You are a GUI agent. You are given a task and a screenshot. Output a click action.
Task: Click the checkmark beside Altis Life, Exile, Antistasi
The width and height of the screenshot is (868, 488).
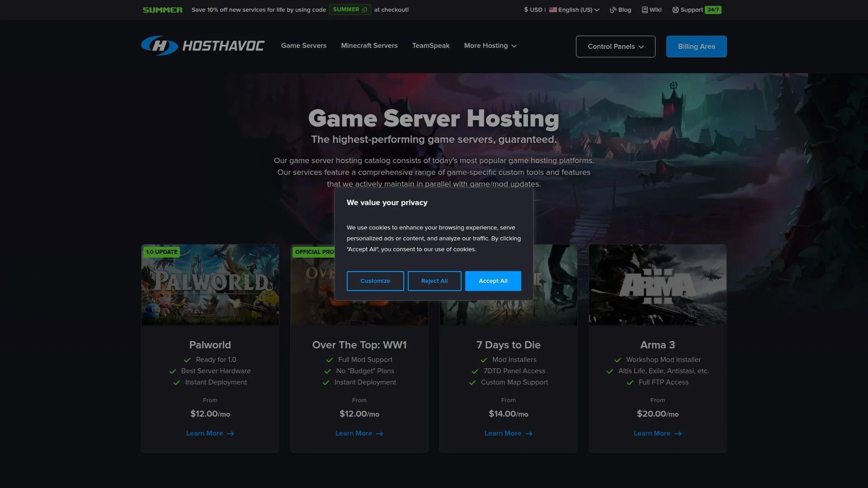click(610, 371)
